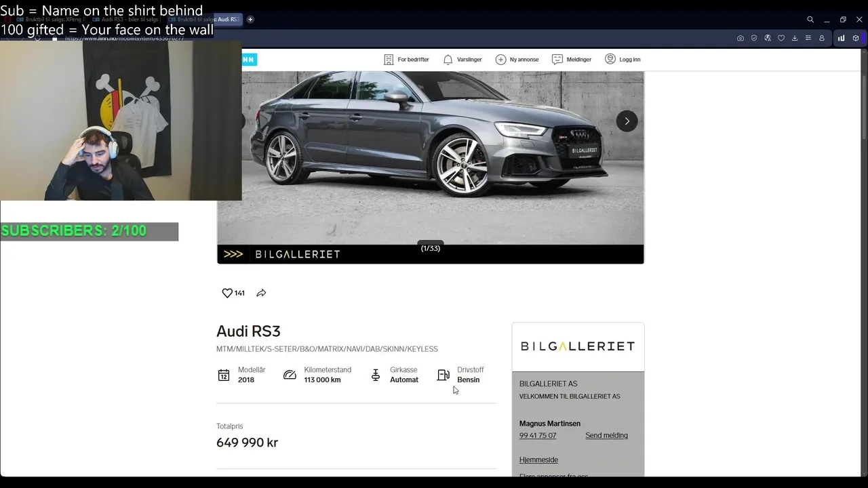The height and width of the screenshot is (488, 868).
Task: Bookmark the page with the address bar heart
Action: tap(781, 38)
